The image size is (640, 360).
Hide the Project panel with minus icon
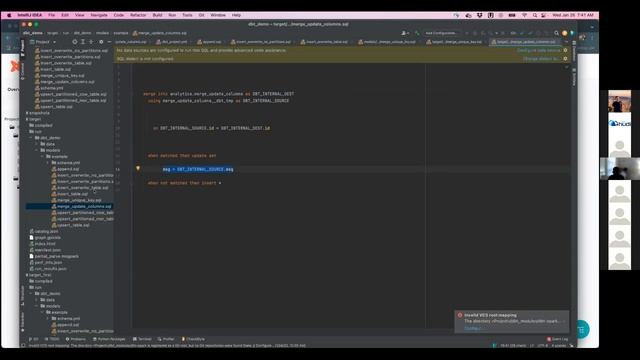(x=109, y=42)
